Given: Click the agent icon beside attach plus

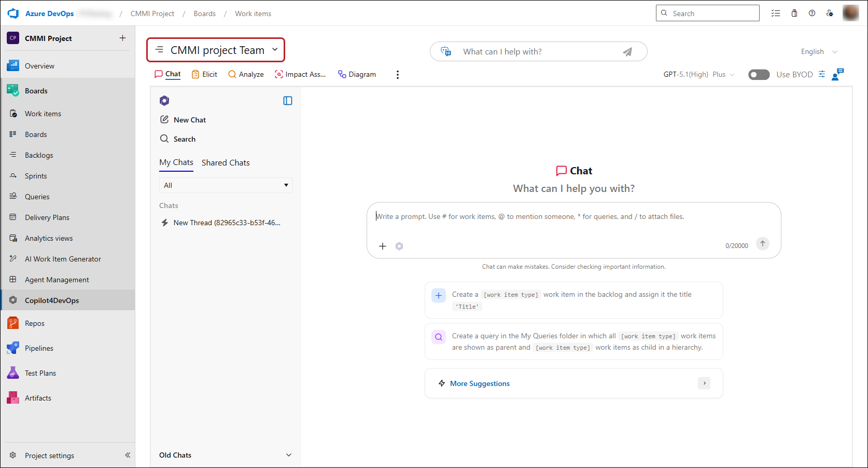Looking at the screenshot, I should point(399,246).
